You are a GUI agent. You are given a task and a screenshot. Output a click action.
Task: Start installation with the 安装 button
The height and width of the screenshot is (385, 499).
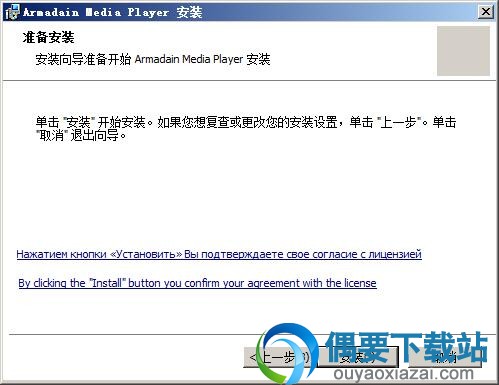357,358
